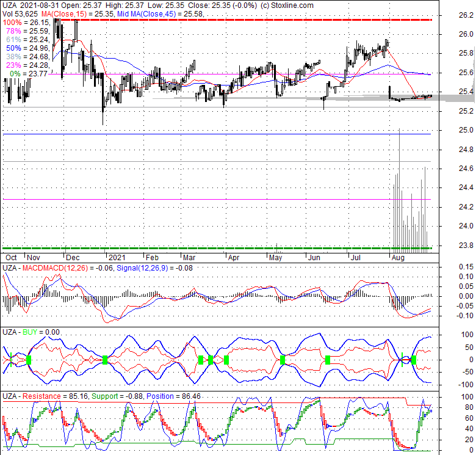Viewport: 476px width, 455px height.
Task: Click the 'May' month label on time axis
Action: click(x=276, y=258)
